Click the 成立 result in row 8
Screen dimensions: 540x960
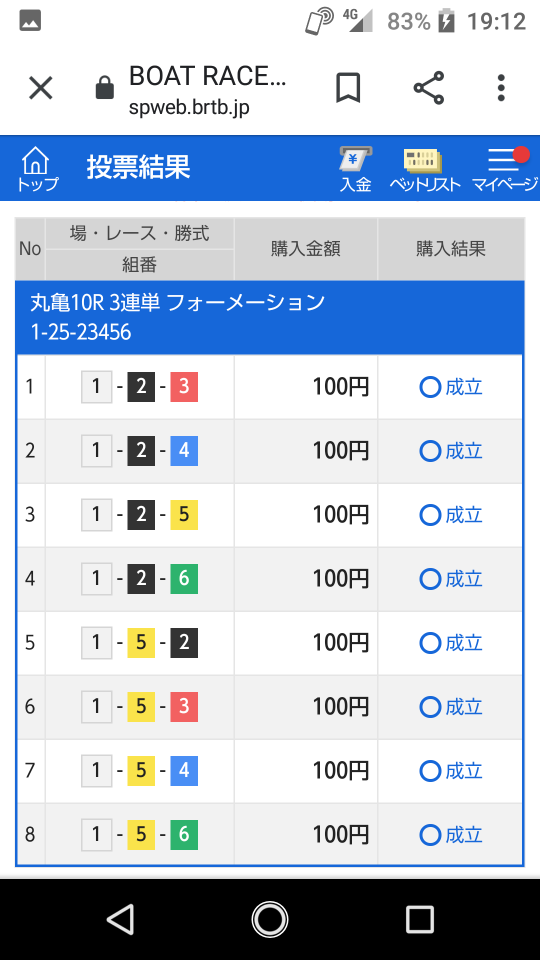click(451, 834)
